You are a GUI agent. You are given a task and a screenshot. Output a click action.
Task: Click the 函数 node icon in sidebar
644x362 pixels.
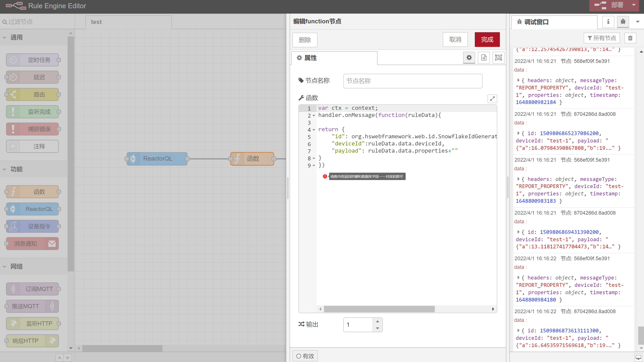click(x=13, y=192)
